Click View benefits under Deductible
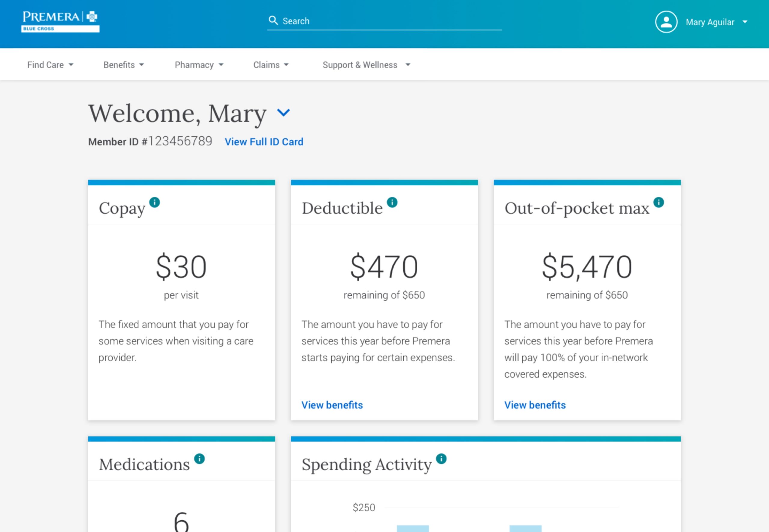Image resolution: width=769 pixels, height=532 pixels. coord(332,405)
